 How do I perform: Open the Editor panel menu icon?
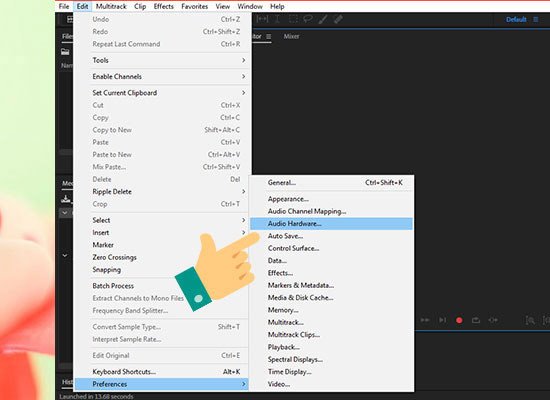click(x=268, y=36)
